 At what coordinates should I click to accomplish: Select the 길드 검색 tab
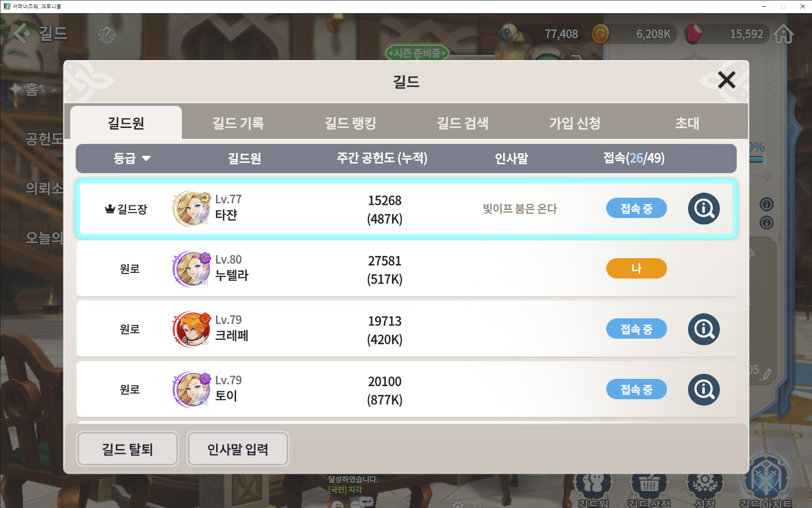(x=463, y=123)
